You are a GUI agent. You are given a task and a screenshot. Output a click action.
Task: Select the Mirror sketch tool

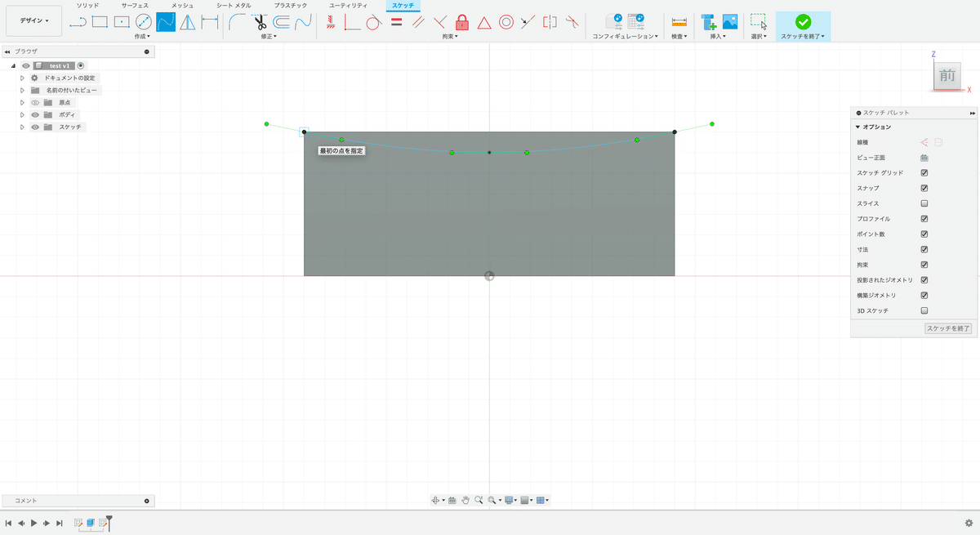tap(188, 22)
